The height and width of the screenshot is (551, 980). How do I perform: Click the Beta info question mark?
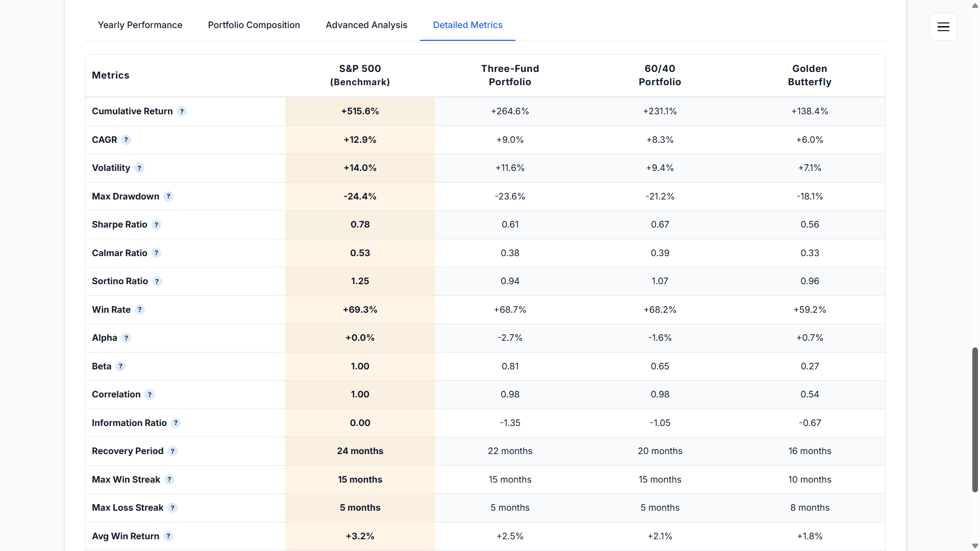120,366
